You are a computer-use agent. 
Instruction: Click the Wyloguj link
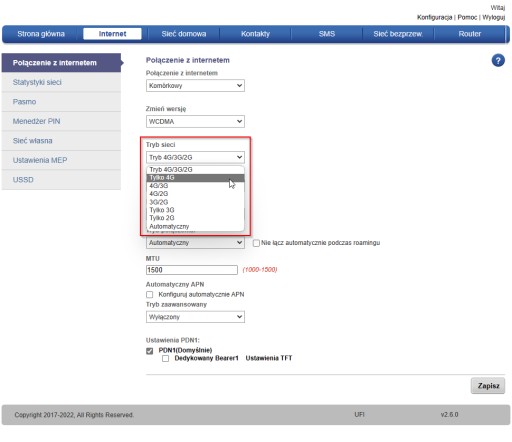click(494, 17)
